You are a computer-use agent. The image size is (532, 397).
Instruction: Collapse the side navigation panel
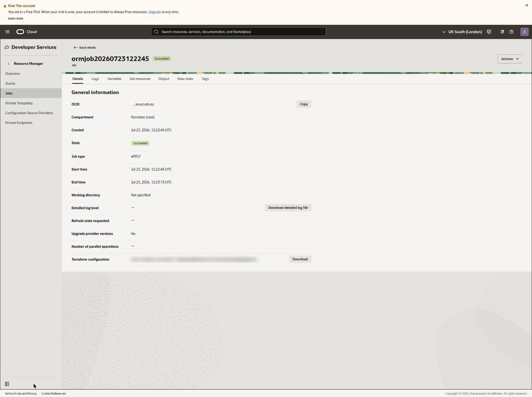[x=7, y=384]
